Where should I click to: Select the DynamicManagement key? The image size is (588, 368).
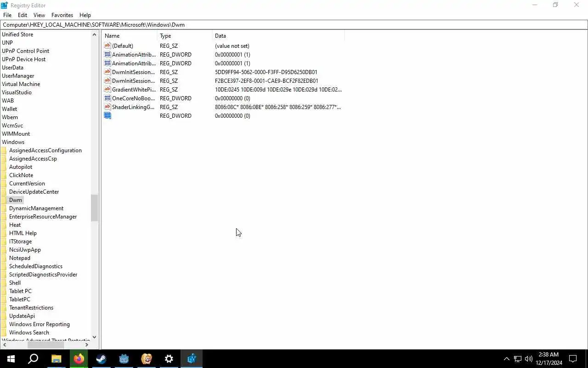tap(36, 208)
